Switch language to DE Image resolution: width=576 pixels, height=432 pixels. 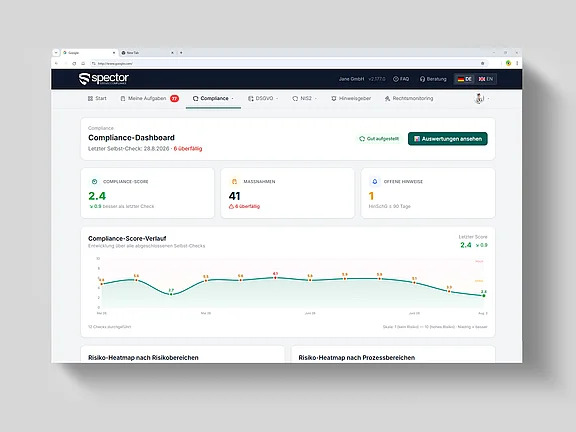coord(464,79)
